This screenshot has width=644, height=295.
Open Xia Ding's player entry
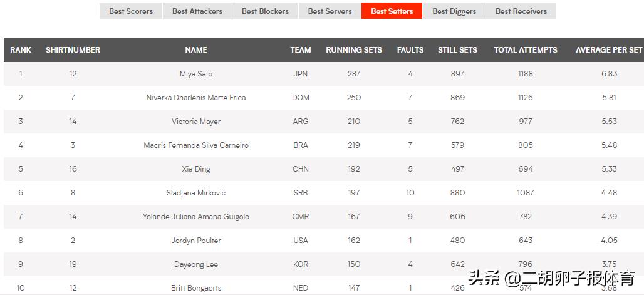pyautogui.click(x=196, y=169)
